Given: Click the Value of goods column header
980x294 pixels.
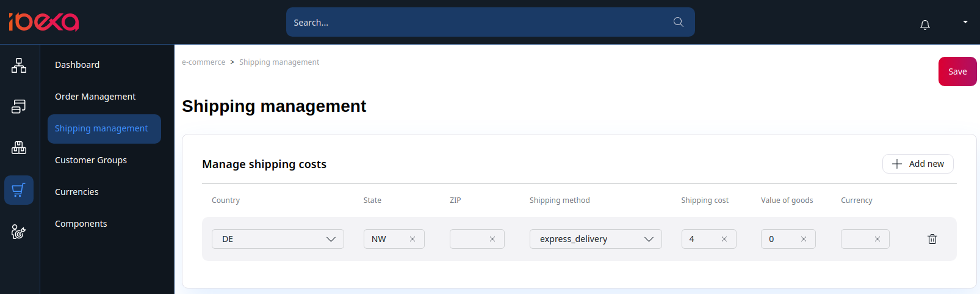Looking at the screenshot, I should (787, 200).
